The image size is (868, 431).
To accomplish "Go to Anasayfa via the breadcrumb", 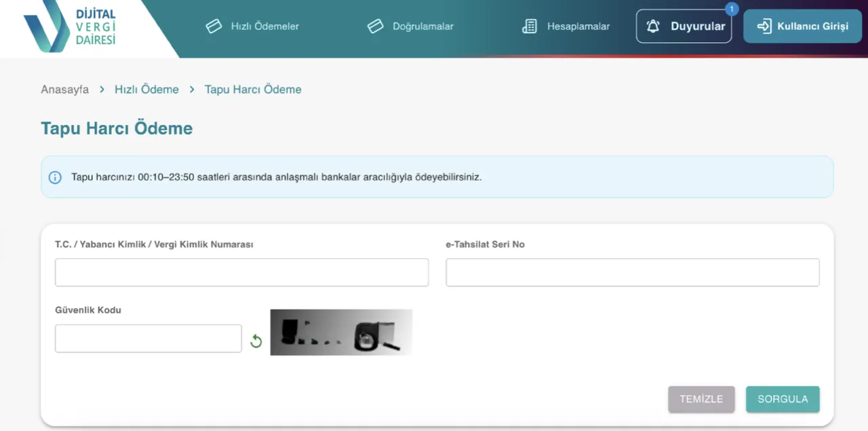I will tap(64, 90).
